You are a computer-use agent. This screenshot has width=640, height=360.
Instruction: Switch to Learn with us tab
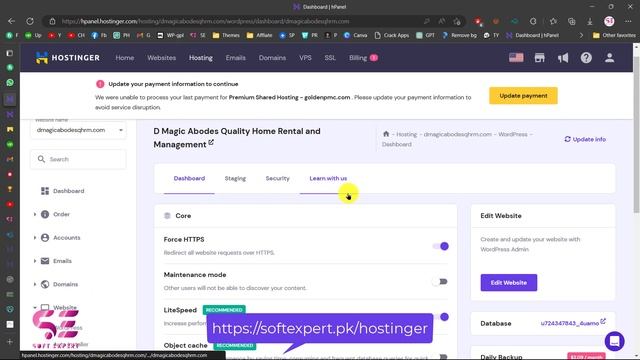[x=328, y=178]
